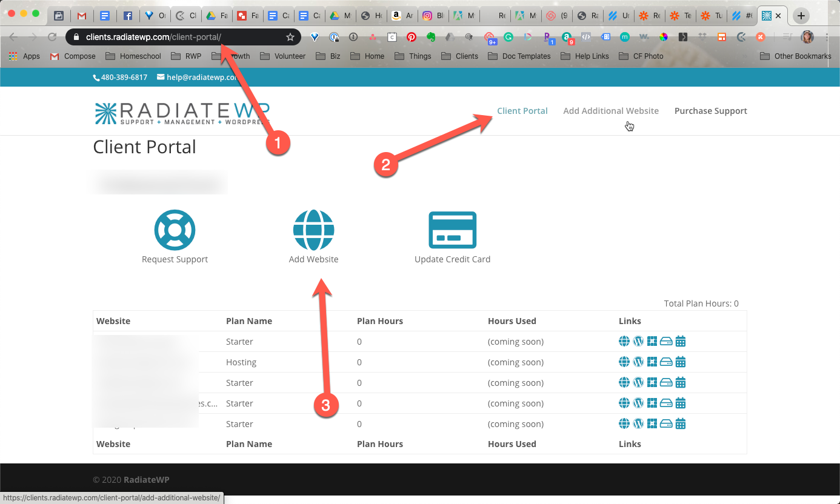Click '(coming soon)' in the Hosting row
840x504 pixels.
(x=516, y=362)
